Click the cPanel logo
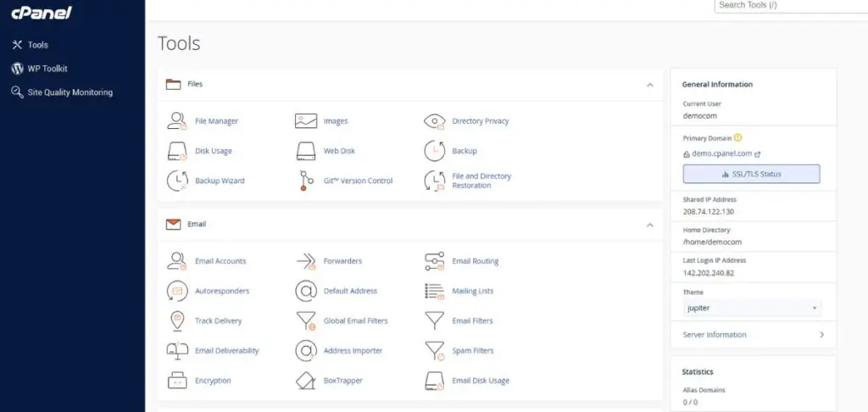Image resolution: width=868 pixels, height=412 pixels. tap(42, 13)
